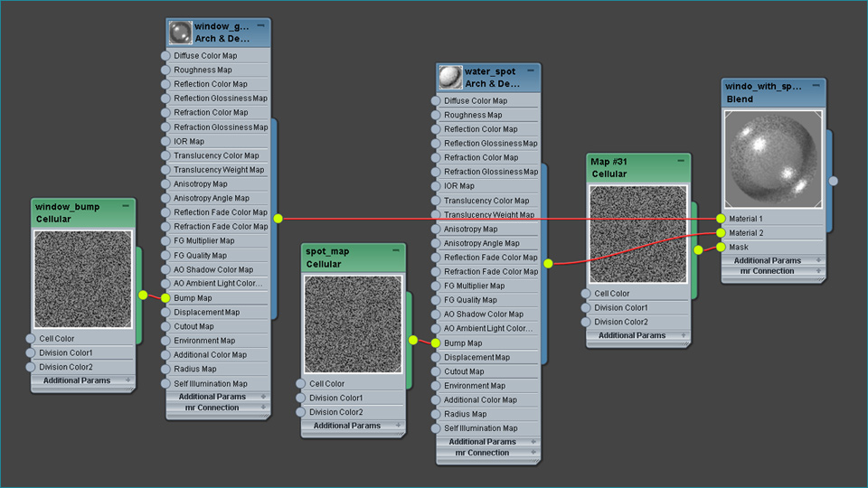Select water_spot Additional Color Map label
Screen dimensions: 868x488
[x=480, y=400]
